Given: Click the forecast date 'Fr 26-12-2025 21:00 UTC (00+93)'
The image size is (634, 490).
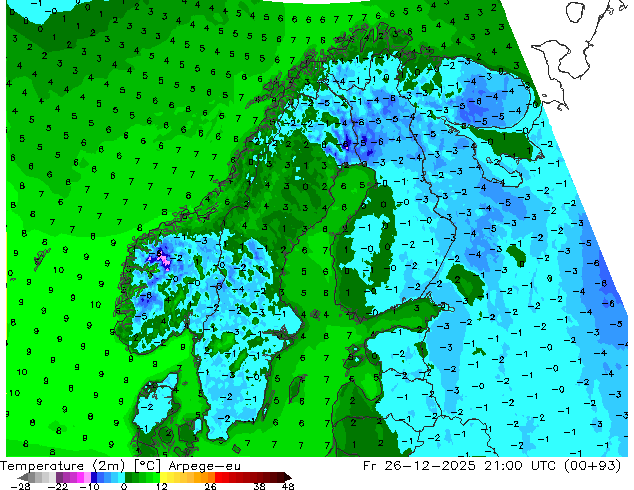Looking at the screenshot, I should pos(492,466).
